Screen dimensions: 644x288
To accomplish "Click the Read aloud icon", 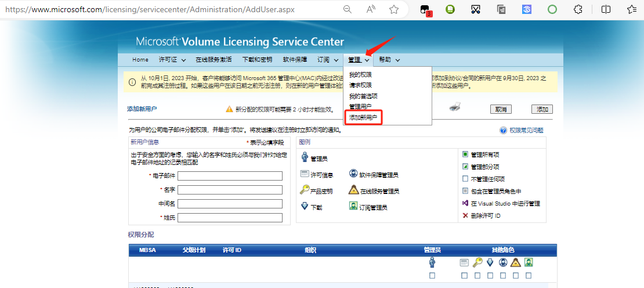I will 371,9.
